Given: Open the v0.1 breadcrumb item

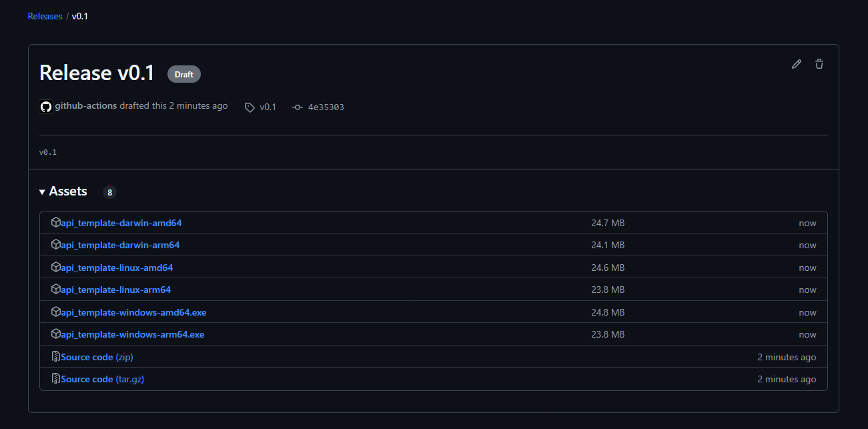Looking at the screenshot, I should [80, 15].
